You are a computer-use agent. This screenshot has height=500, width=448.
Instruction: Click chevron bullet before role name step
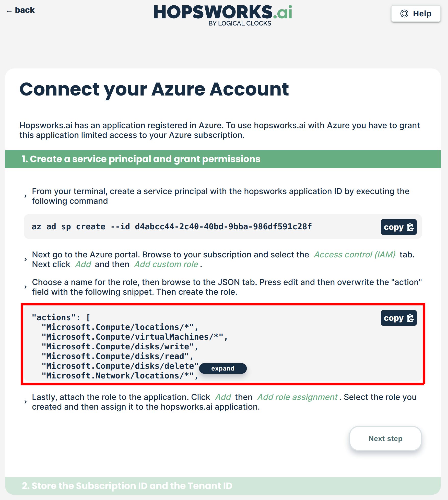coord(26,287)
